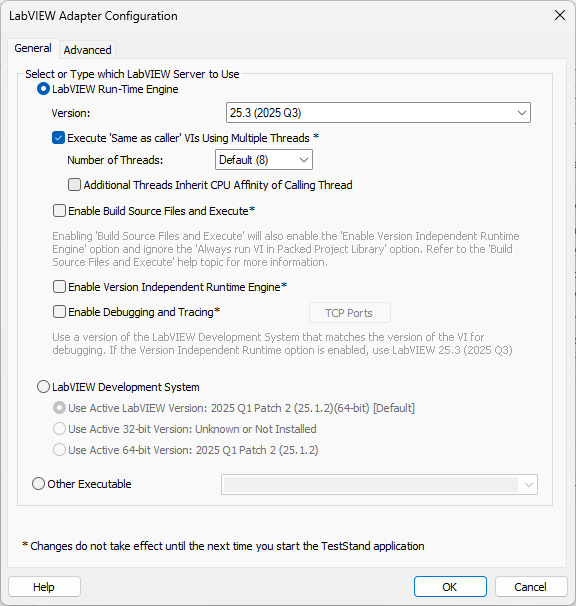This screenshot has height=606, width=576.
Task: Click the 'Number of Threads:' label
Action: 115,160
